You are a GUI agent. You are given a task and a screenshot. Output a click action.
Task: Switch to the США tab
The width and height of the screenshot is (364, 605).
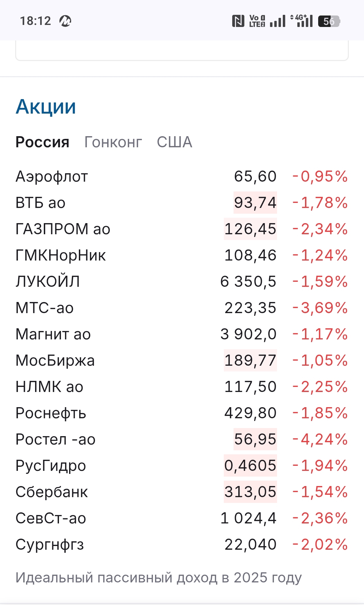(x=175, y=142)
